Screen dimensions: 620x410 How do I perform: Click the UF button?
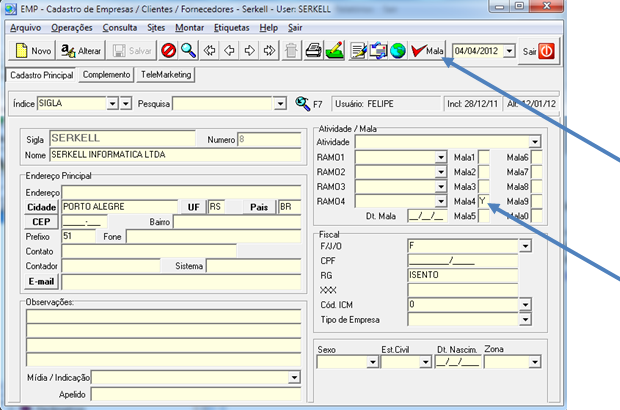pos(193,207)
